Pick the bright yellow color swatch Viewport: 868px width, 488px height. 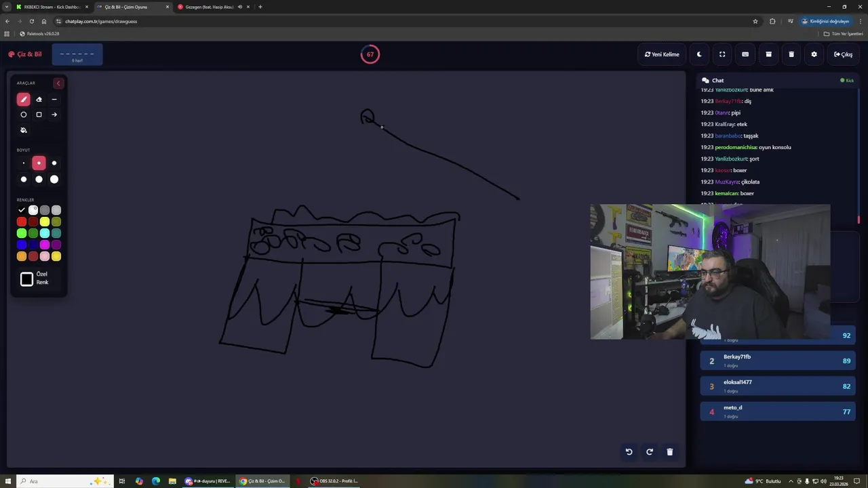click(x=45, y=222)
